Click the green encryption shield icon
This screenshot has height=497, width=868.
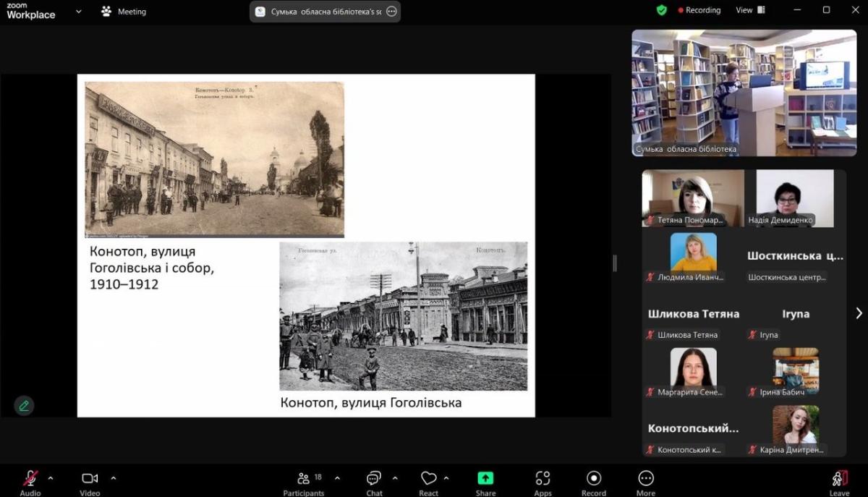(x=661, y=10)
